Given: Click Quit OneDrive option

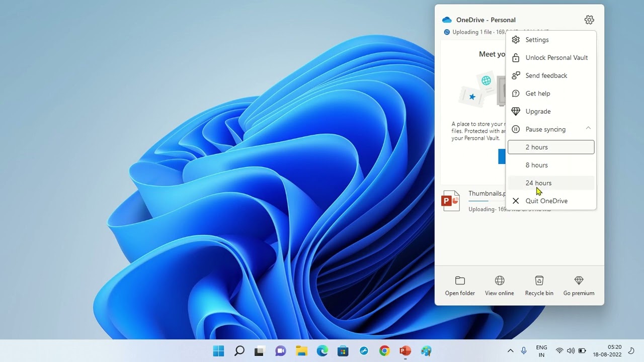Looking at the screenshot, I should tap(546, 201).
